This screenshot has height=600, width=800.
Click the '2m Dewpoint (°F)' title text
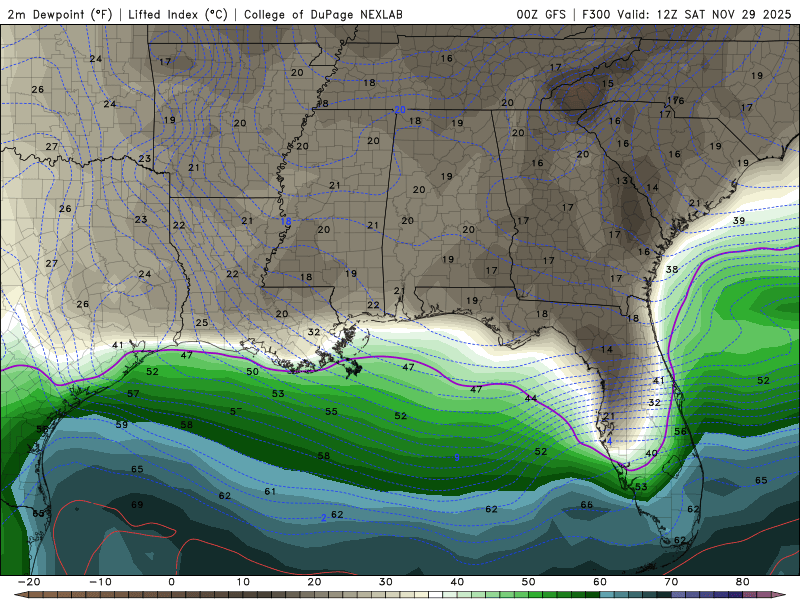tap(60, 15)
